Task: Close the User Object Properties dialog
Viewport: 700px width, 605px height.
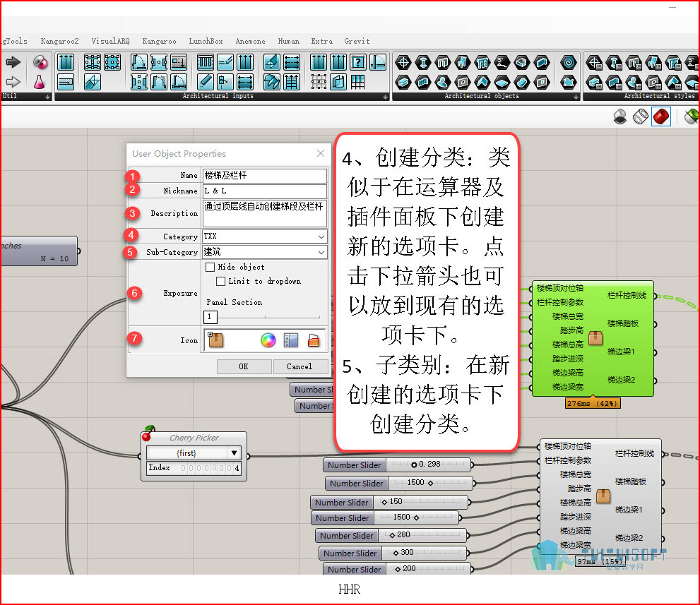Action: click(321, 153)
